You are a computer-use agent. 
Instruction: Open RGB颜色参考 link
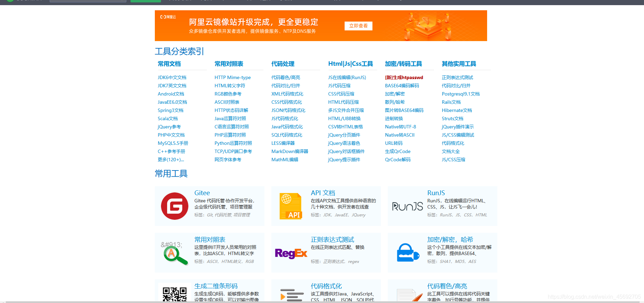tap(228, 94)
